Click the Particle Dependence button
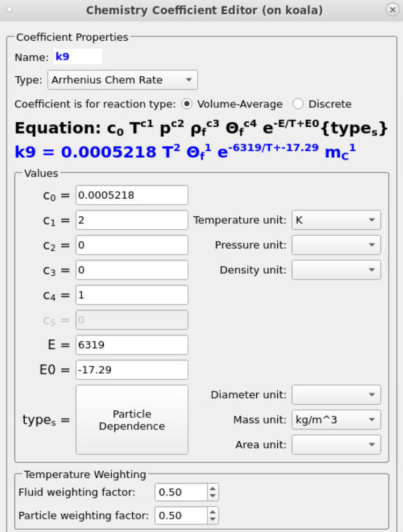 (132, 420)
